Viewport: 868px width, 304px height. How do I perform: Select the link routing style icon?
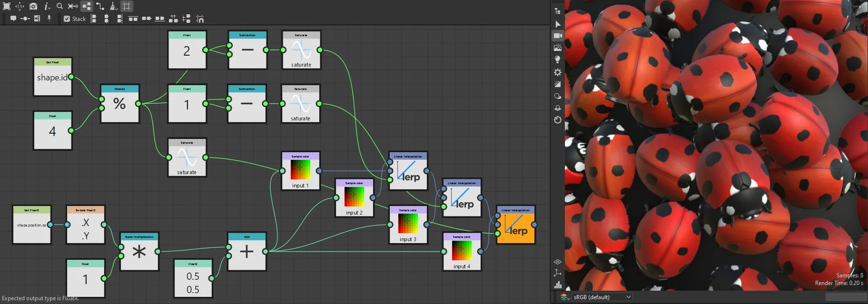(x=100, y=6)
